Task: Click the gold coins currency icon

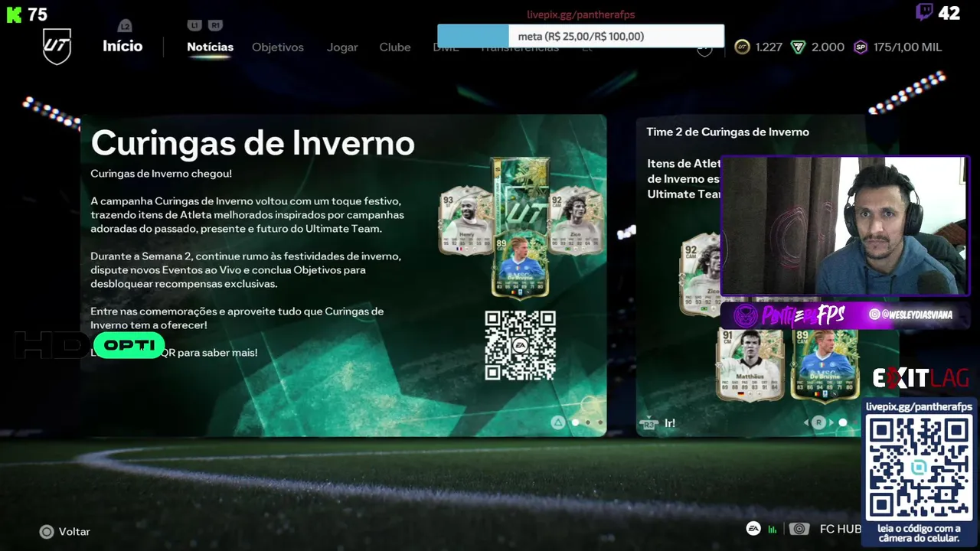Action: click(742, 47)
